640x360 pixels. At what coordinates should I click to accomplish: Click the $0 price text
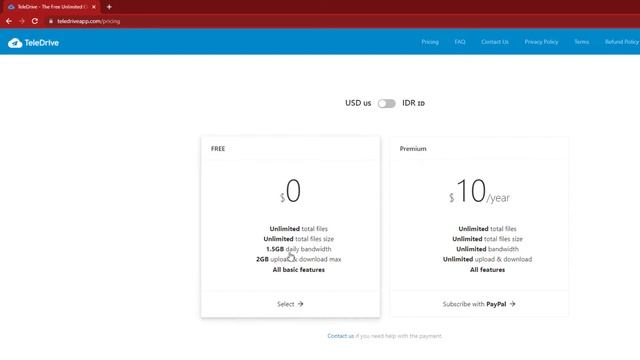pos(290,191)
